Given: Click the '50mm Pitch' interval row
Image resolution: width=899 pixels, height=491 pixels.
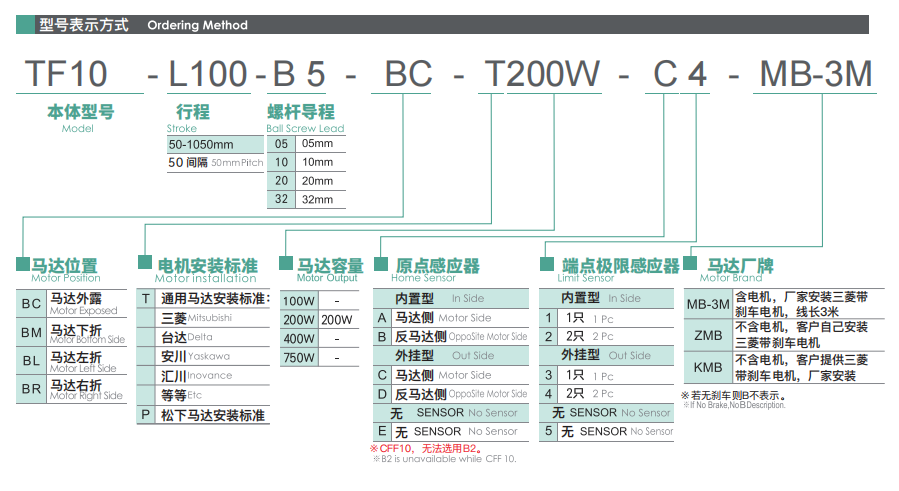Looking at the screenshot, I should (215, 163).
